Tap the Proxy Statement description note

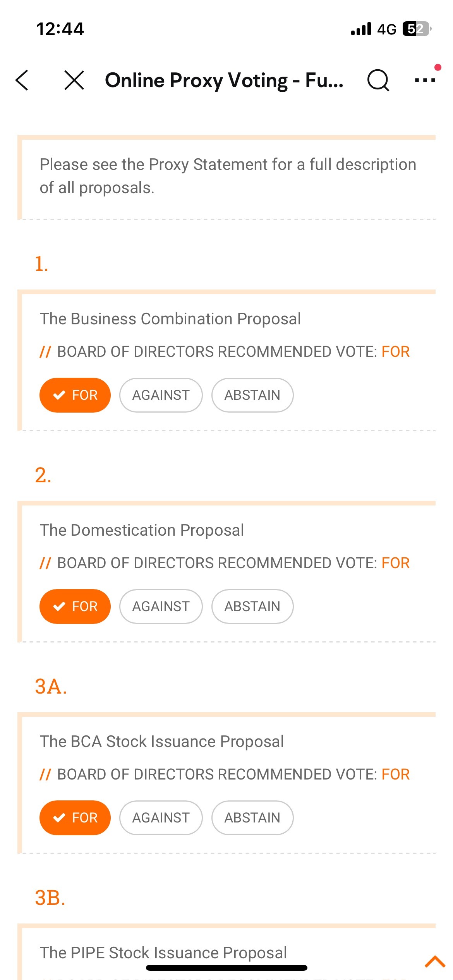coord(228,176)
